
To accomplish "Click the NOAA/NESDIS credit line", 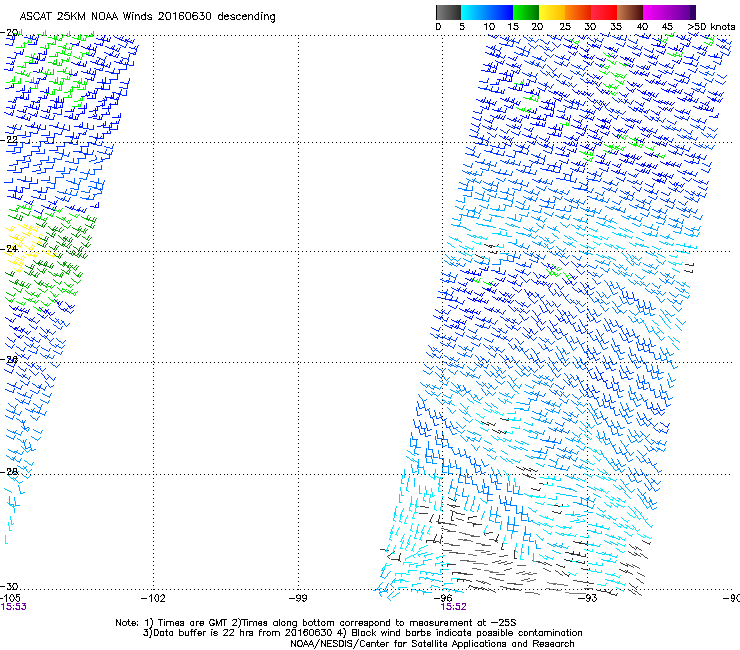I will 432,644.
